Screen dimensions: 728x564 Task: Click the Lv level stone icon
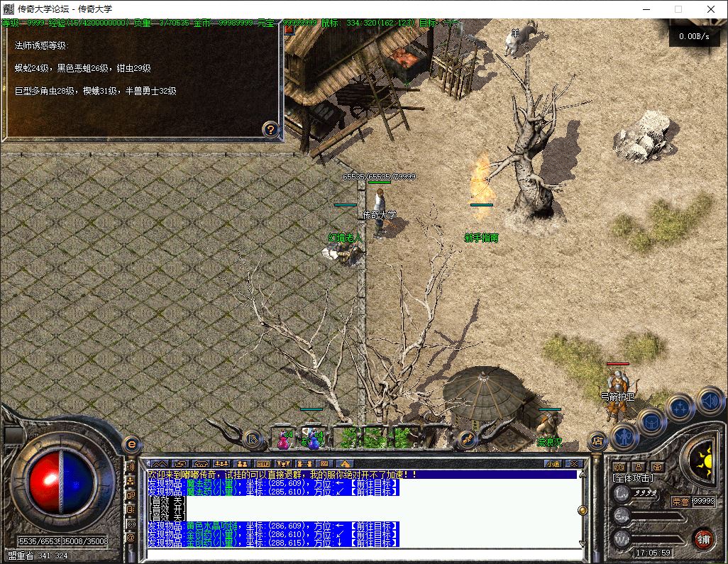coord(622,494)
